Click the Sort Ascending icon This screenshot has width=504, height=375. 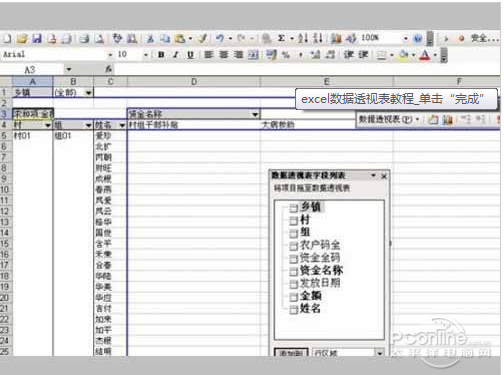coord(303,39)
